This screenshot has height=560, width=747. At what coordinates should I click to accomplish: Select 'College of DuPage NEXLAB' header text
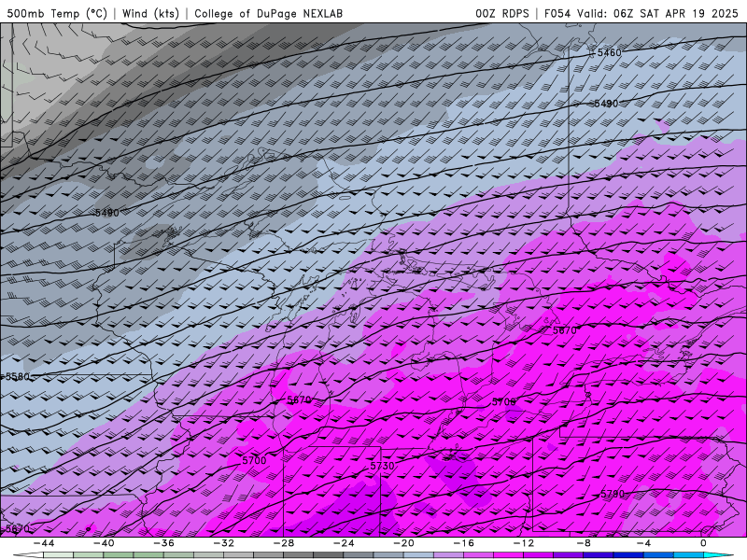tap(268, 13)
